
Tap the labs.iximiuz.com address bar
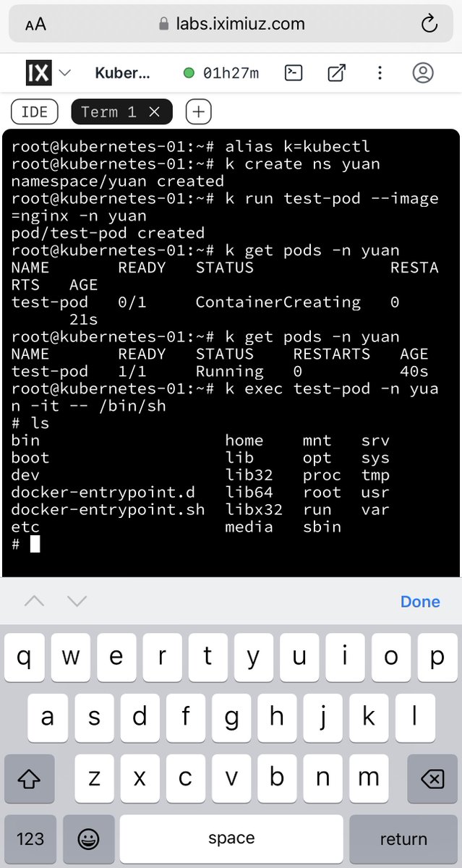[231, 24]
